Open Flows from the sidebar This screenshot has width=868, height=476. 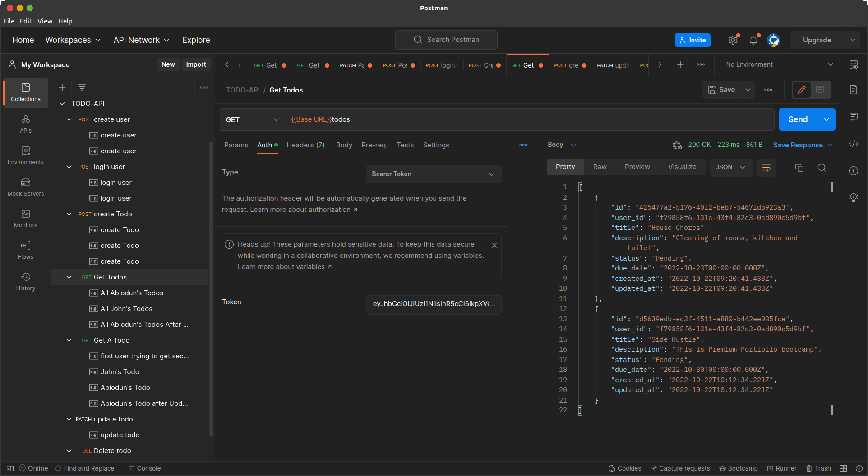(x=26, y=250)
